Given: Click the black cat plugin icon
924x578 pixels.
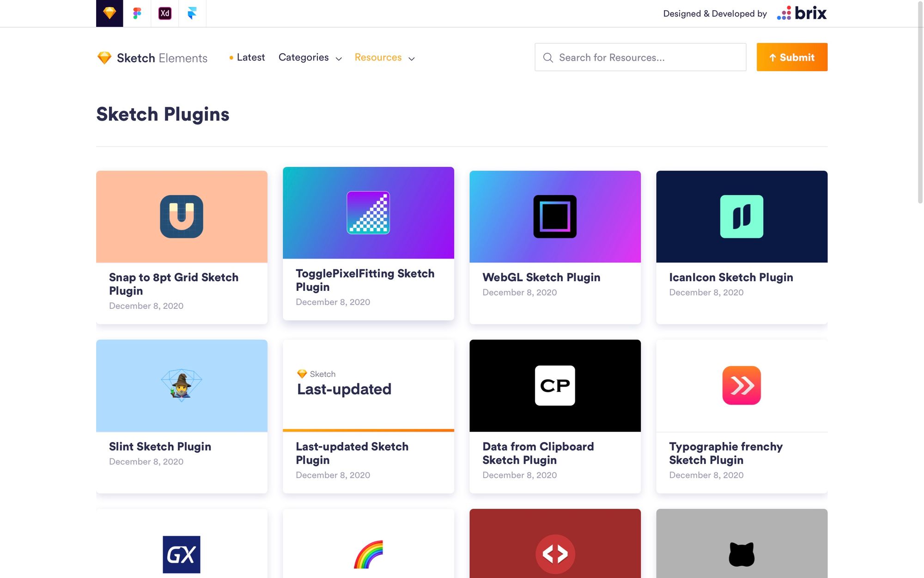Looking at the screenshot, I should [742, 554].
